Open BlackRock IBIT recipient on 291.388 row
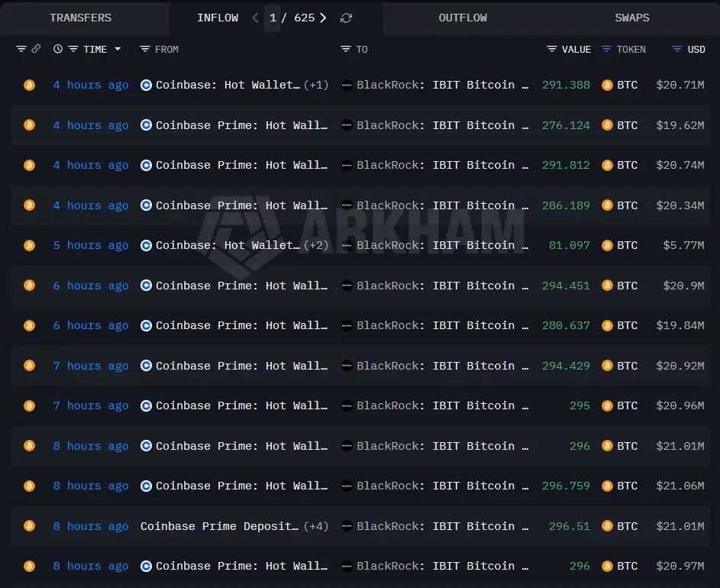Viewport: 720px width, 588px height. (x=443, y=85)
